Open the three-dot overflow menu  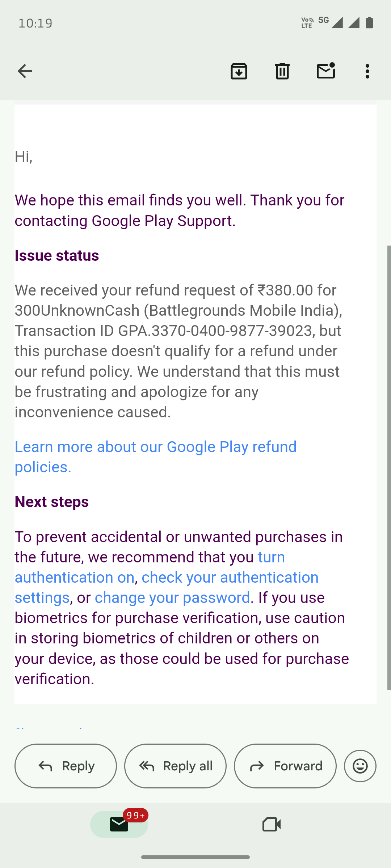pos(367,71)
